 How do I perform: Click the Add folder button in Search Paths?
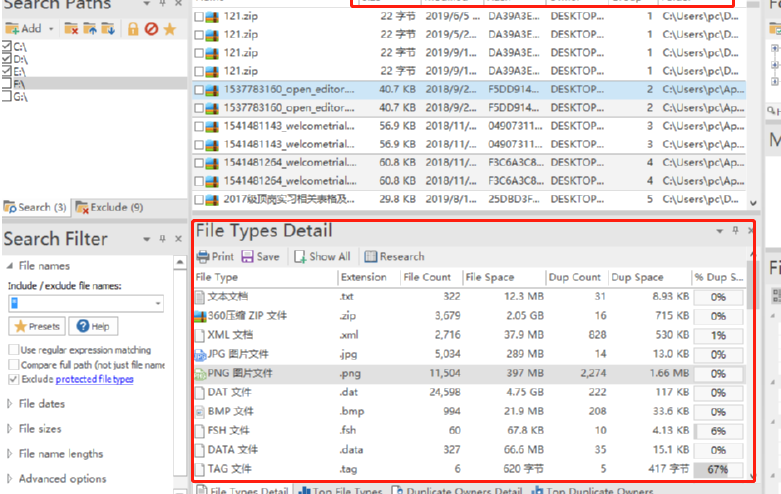click(x=23, y=28)
